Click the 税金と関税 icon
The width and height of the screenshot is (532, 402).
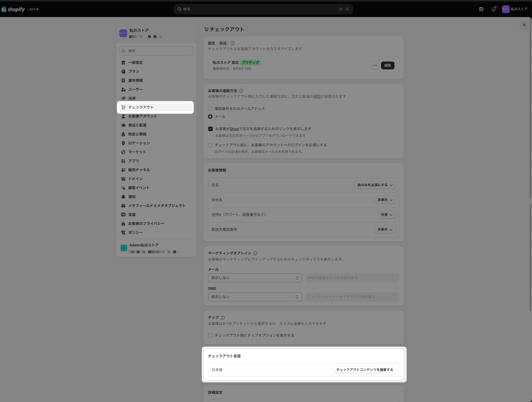(123, 134)
